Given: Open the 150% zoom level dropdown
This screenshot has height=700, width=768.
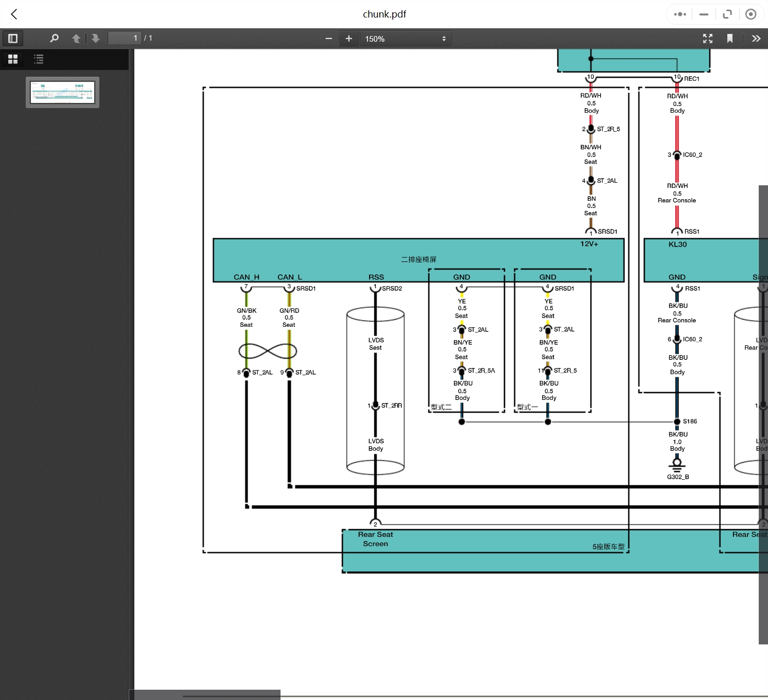Looking at the screenshot, I should (405, 39).
